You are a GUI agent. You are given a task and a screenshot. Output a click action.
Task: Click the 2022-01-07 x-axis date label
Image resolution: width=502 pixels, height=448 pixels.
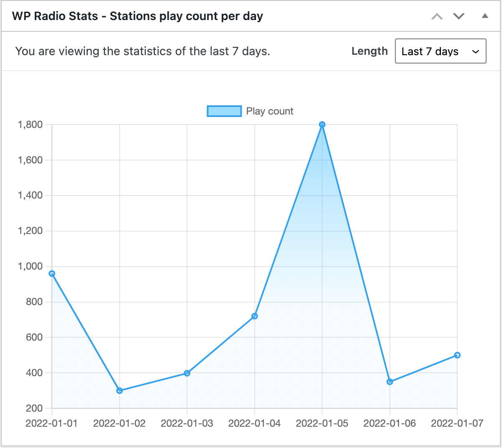(457, 423)
